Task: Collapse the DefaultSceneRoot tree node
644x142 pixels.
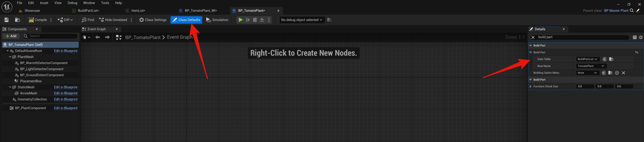Action: (8, 51)
